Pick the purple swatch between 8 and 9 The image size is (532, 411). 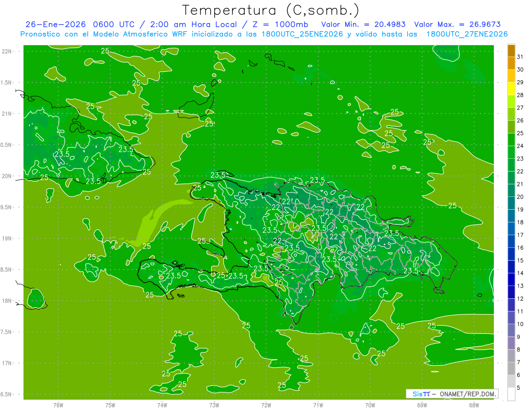coord(511,343)
